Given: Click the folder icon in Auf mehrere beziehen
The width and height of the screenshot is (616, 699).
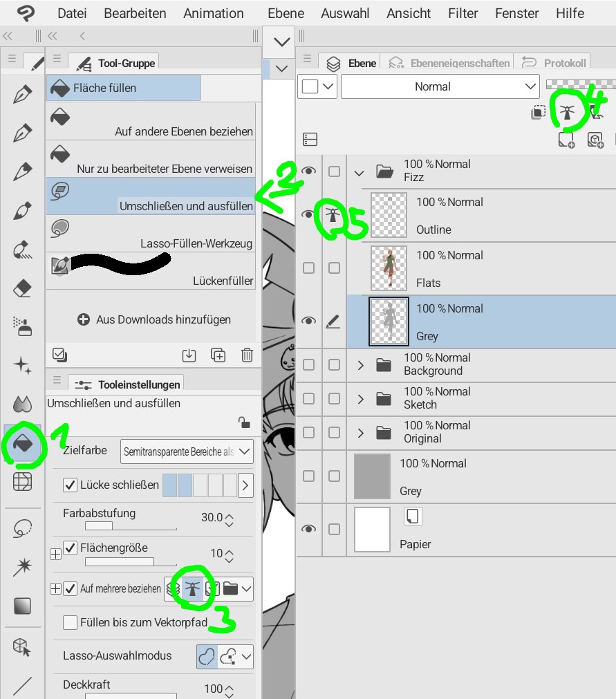Looking at the screenshot, I should point(230,589).
